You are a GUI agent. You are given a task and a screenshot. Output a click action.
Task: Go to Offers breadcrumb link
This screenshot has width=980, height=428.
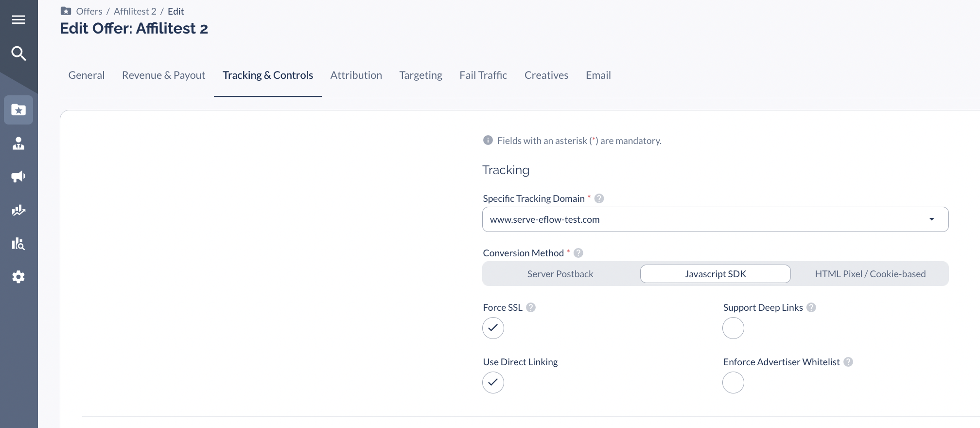(x=89, y=11)
